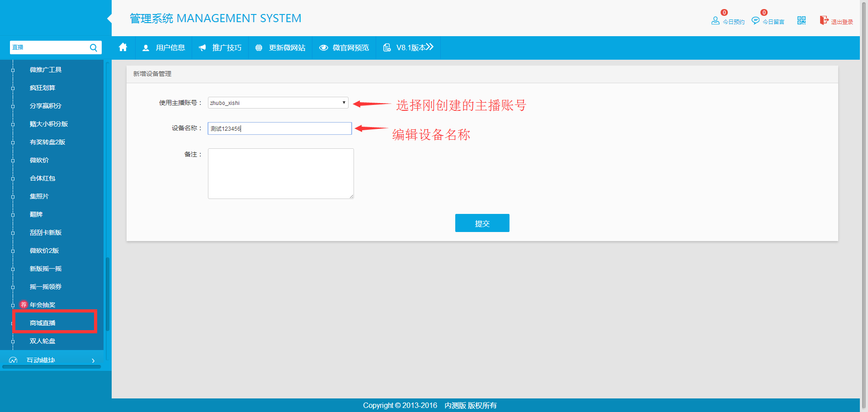Click the sidebar vertical scrollbar thumb
The height and width of the screenshot is (412, 868).
(108, 294)
